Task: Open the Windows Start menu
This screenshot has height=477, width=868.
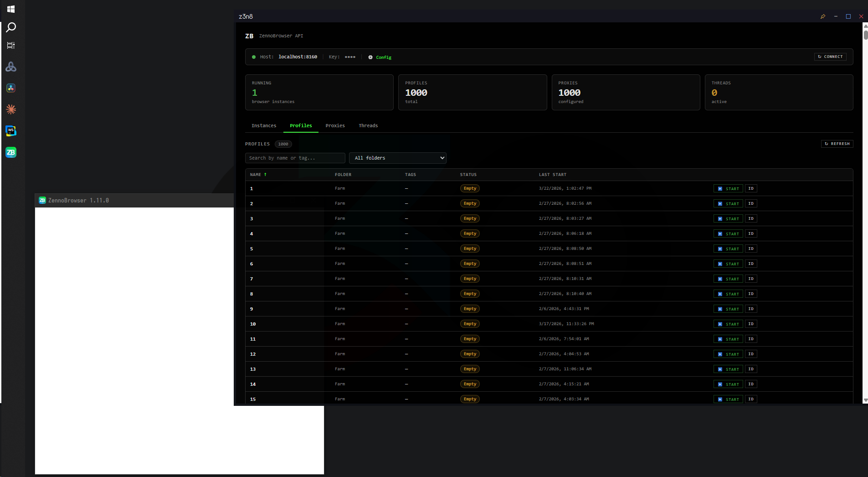Action: [11, 9]
